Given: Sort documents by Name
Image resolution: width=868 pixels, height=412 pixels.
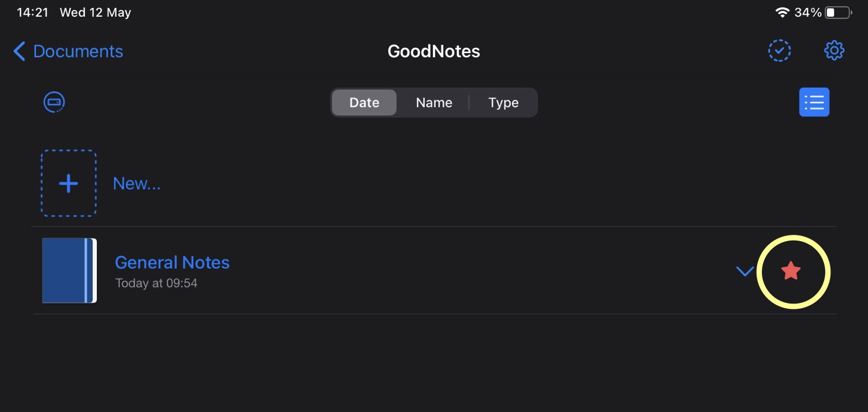Looking at the screenshot, I should (x=434, y=103).
